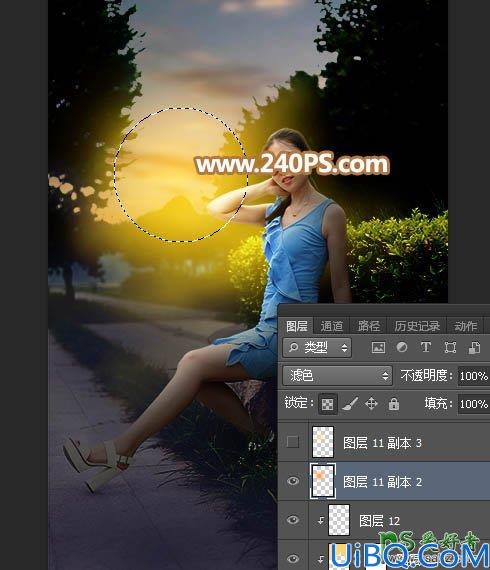Screen dimensions: 490x570
Task: Select 图层 11 副本 2 thumbnail
Action: point(323,481)
